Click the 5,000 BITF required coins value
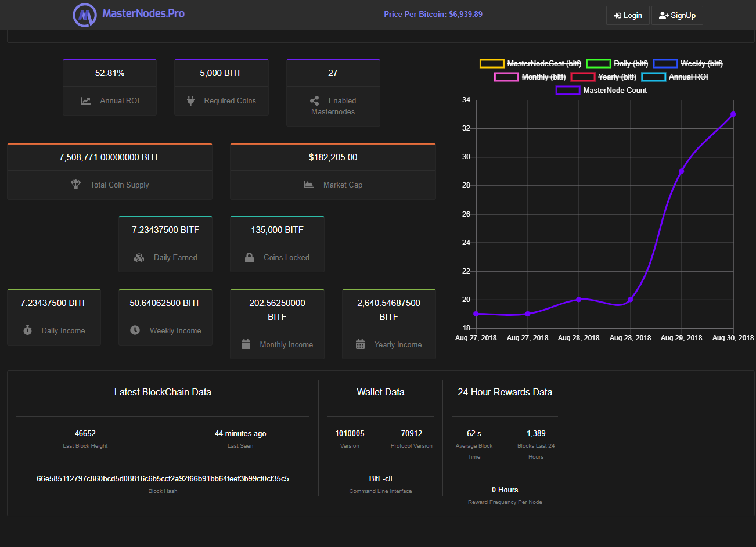Viewport: 756px width, 547px height. click(221, 73)
